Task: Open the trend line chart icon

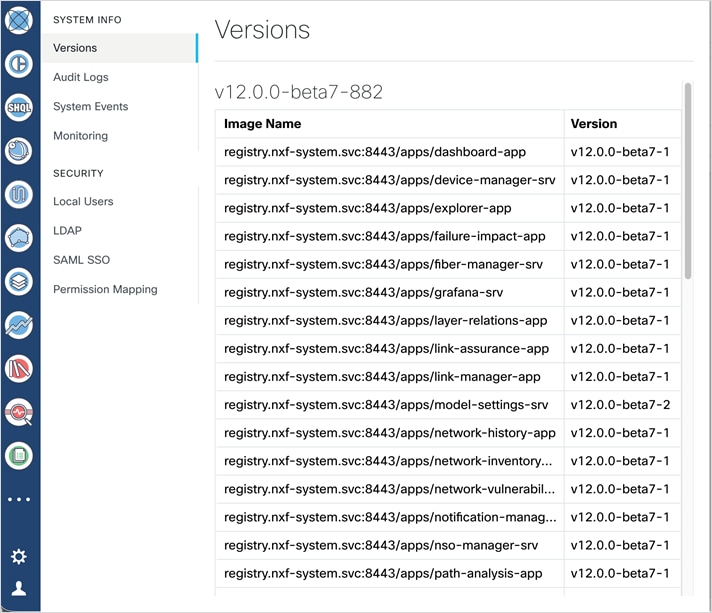Action: pos(19,325)
